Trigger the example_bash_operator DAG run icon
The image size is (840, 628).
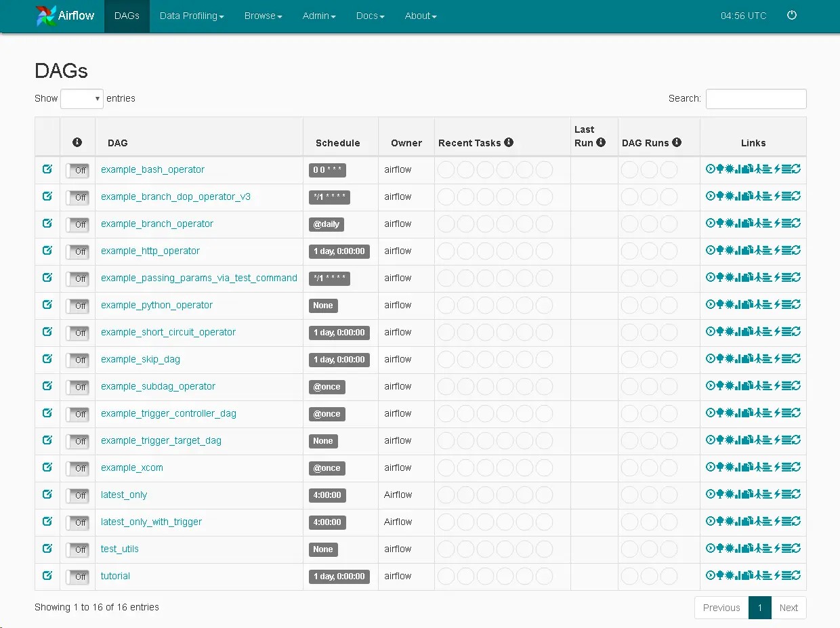710,169
